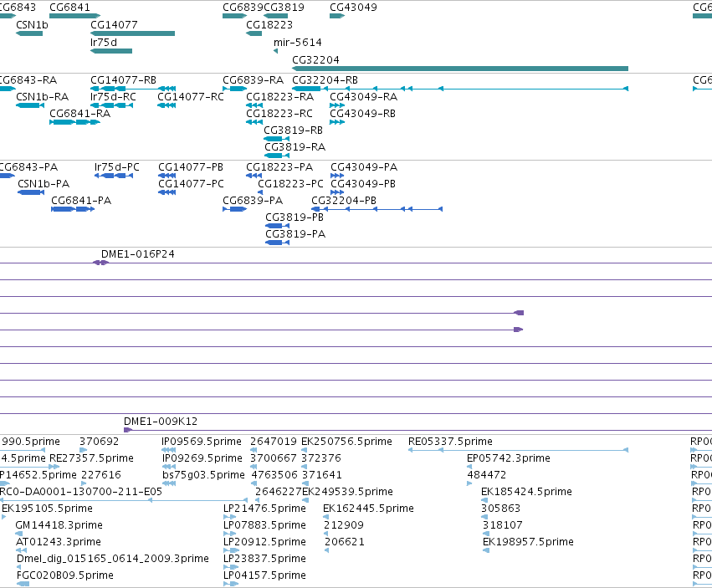Viewport: 712px width, 588px height.
Task: Click protein CG32204-PB label
Action: click(344, 201)
